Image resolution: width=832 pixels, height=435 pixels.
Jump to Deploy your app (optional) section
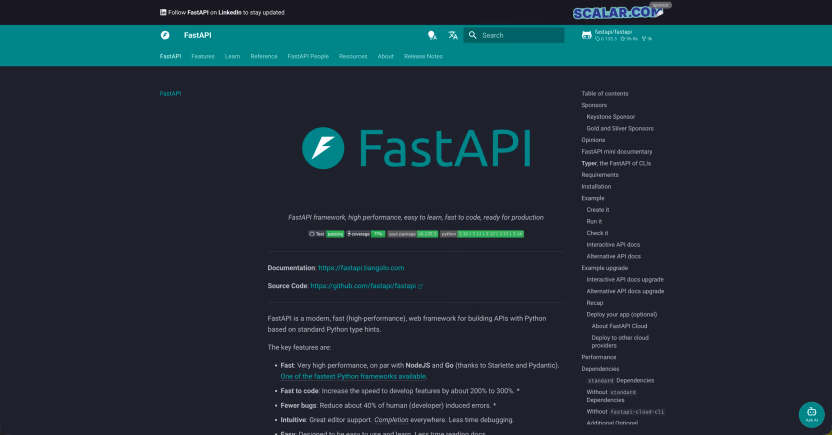click(x=621, y=315)
